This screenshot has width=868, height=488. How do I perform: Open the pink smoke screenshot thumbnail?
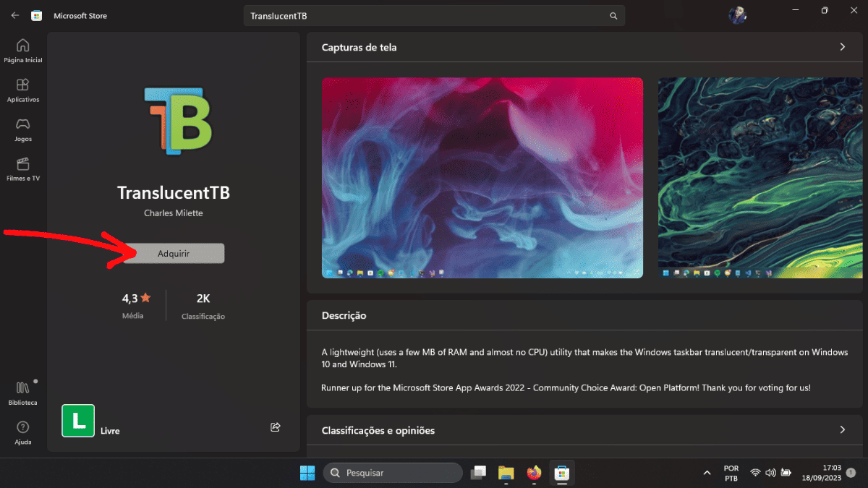482,178
